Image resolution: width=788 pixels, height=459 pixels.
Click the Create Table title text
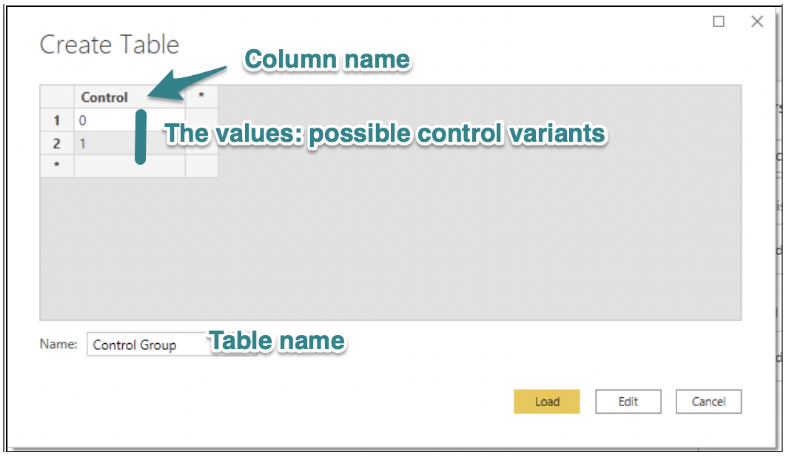pyautogui.click(x=110, y=44)
